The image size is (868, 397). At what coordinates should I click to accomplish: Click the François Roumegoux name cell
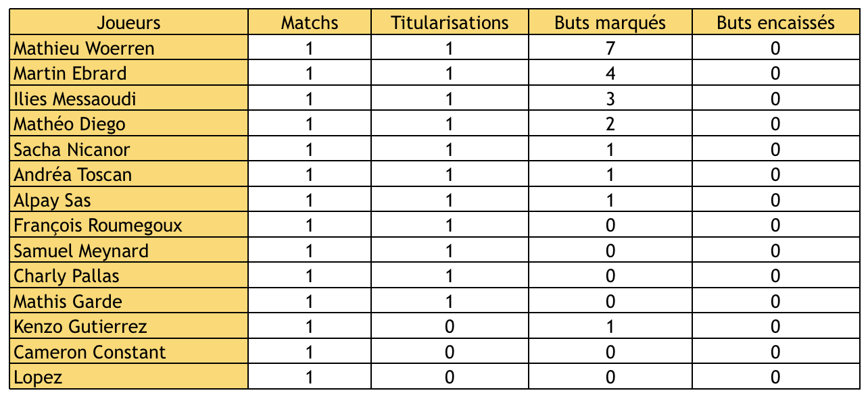(x=98, y=226)
